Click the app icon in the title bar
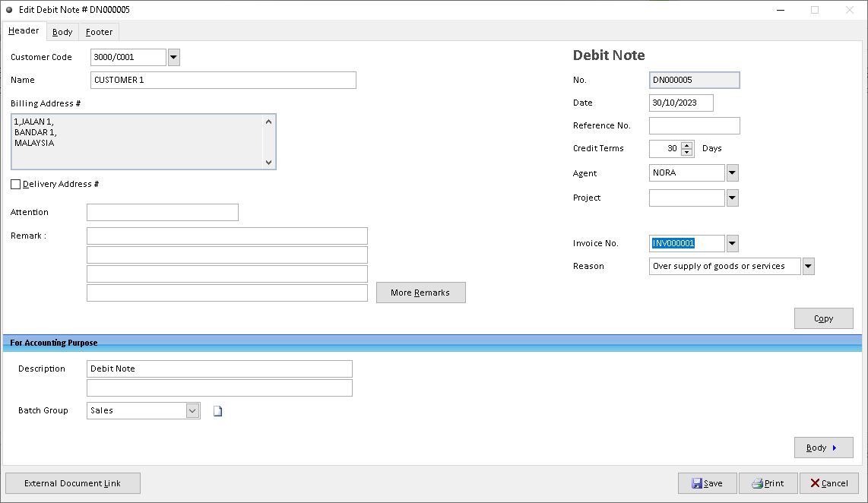The height and width of the screenshot is (503, 868). (9, 9)
